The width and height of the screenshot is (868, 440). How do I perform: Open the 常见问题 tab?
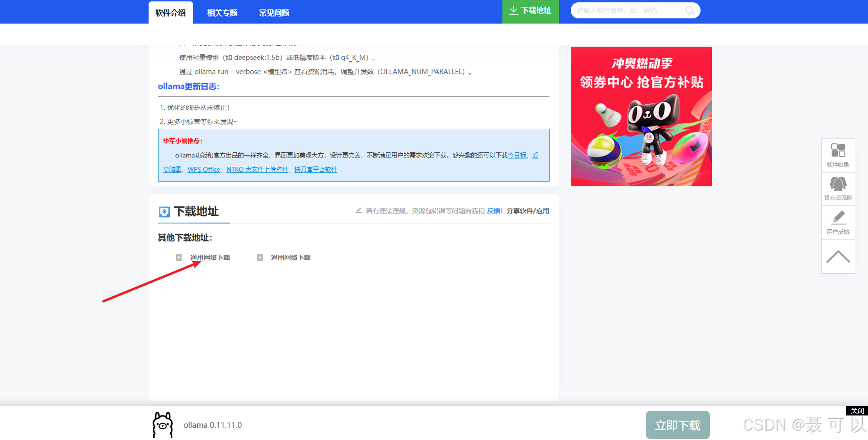pos(274,13)
